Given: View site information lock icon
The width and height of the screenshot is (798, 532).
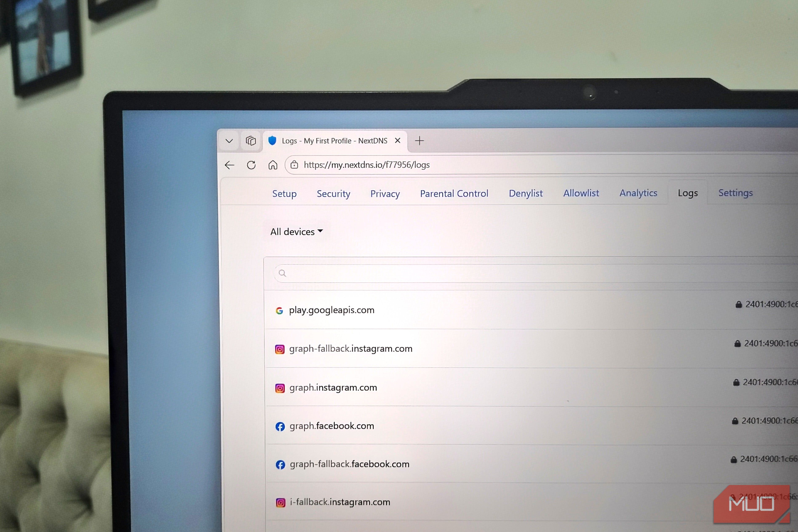Looking at the screenshot, I should click(x=294, y=165).
